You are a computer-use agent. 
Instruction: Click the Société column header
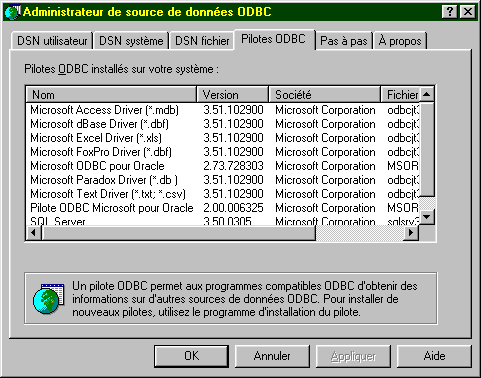coord(325,95)
